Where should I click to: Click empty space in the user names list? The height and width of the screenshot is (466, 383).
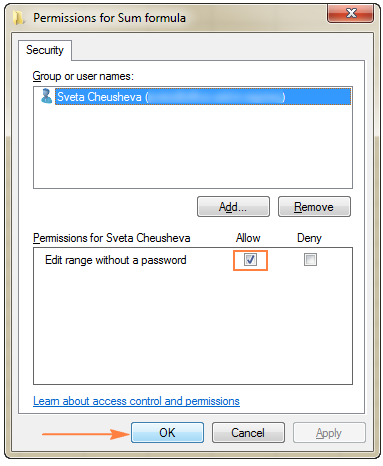(193, 147)
